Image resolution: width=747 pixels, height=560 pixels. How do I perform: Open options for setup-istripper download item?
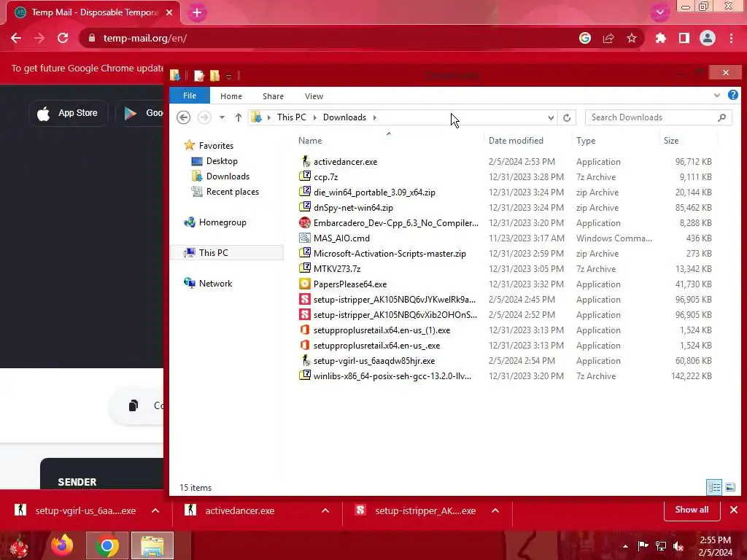coord(495,510)
